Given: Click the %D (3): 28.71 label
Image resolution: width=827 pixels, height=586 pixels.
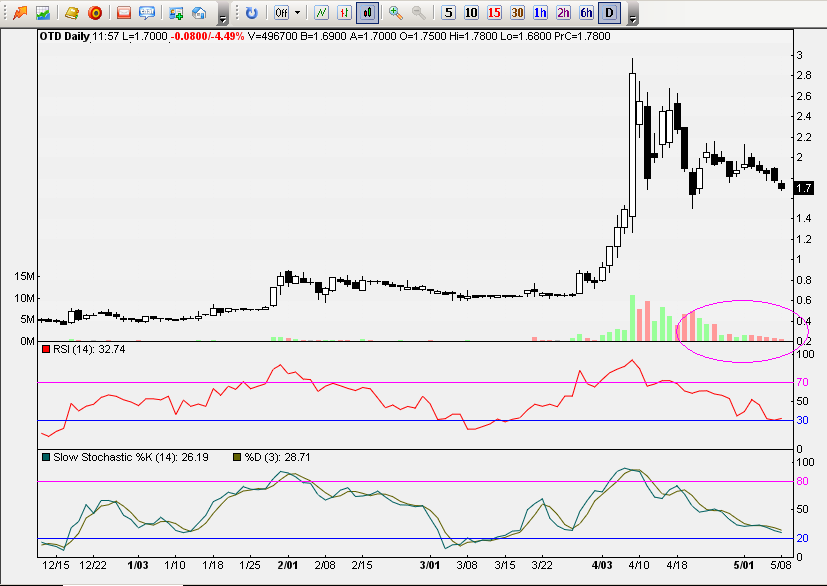Looking at the screenshot, I should [x=277, y=457].
